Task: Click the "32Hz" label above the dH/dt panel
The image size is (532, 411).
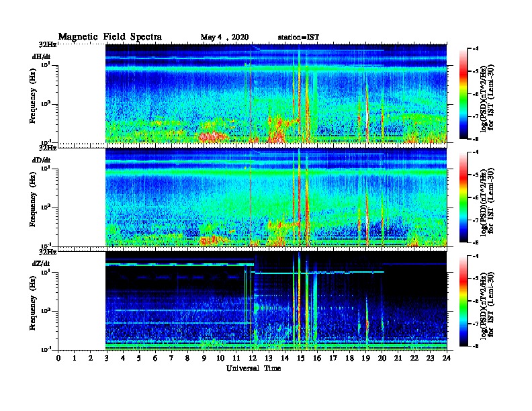Action: point(48,45)
